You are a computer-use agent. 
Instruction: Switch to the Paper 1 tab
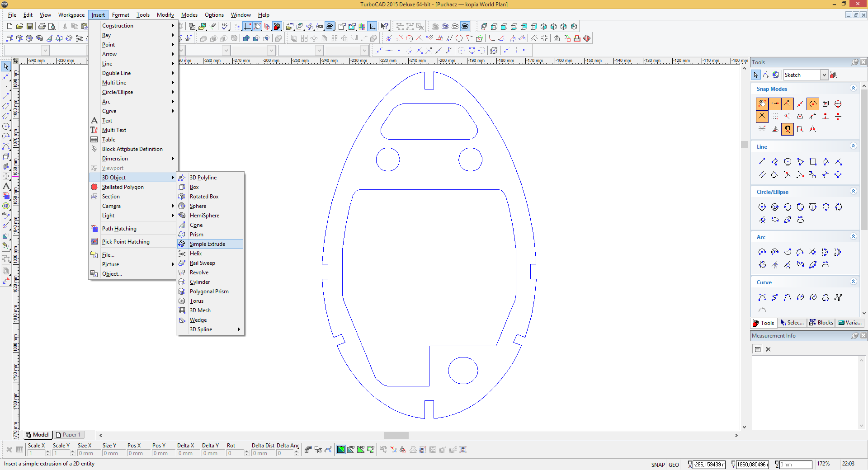pos(69,435)
